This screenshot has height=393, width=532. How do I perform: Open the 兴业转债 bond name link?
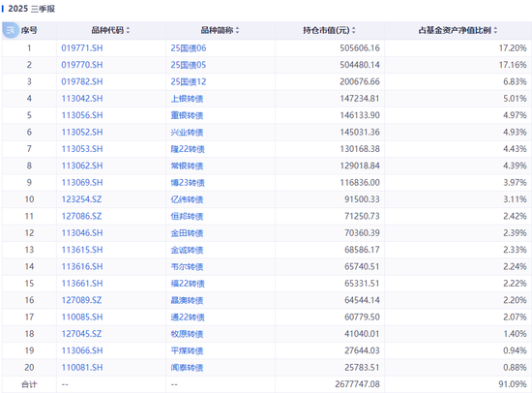(x=187, y=133)
